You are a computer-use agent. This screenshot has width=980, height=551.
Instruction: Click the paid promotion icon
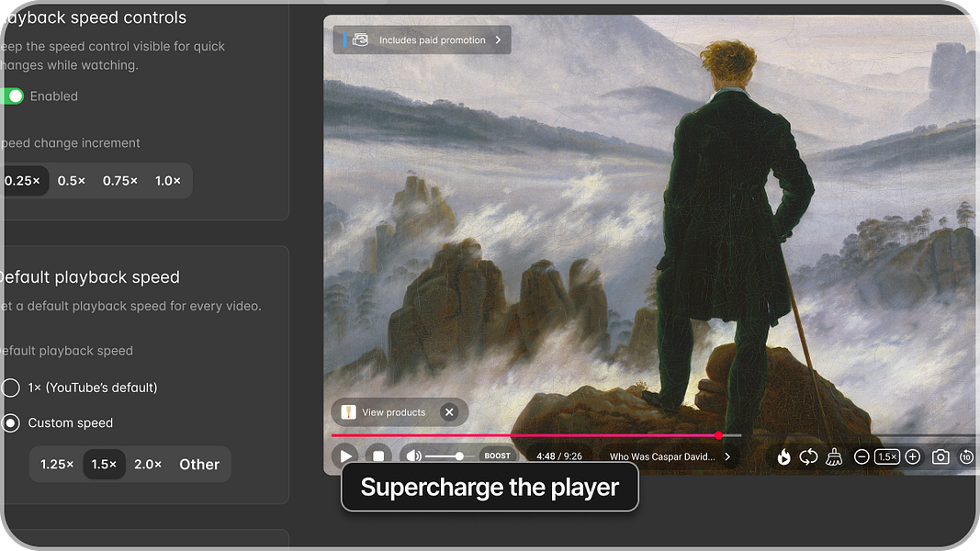pyautogui.click(x=361, y=40)
